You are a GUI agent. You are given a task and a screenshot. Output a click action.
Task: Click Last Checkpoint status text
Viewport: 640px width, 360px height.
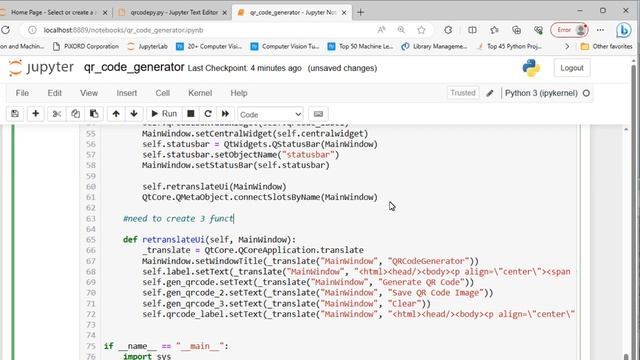(x=244, y=68)
